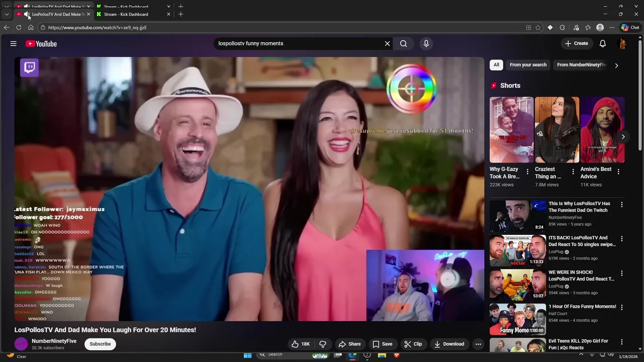
Task: Open 53:07 'WE WERE IN SHOCK!' thumbnail
Action: tap(518, 285)
